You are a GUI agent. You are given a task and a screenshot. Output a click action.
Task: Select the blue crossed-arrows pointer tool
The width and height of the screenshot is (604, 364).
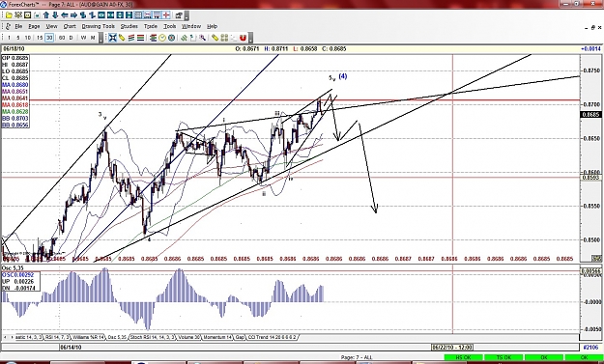click(x=112, y=38)
